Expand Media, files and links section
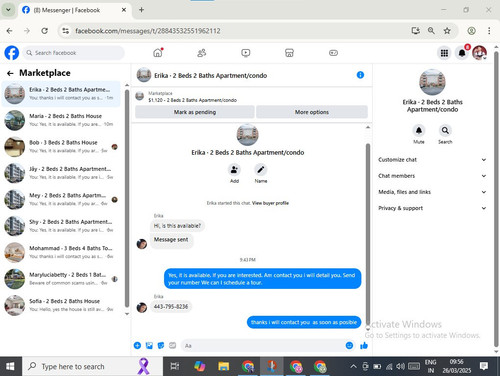Image resolution: width=500 pixels, height=376 pixels. pos(432,192)
